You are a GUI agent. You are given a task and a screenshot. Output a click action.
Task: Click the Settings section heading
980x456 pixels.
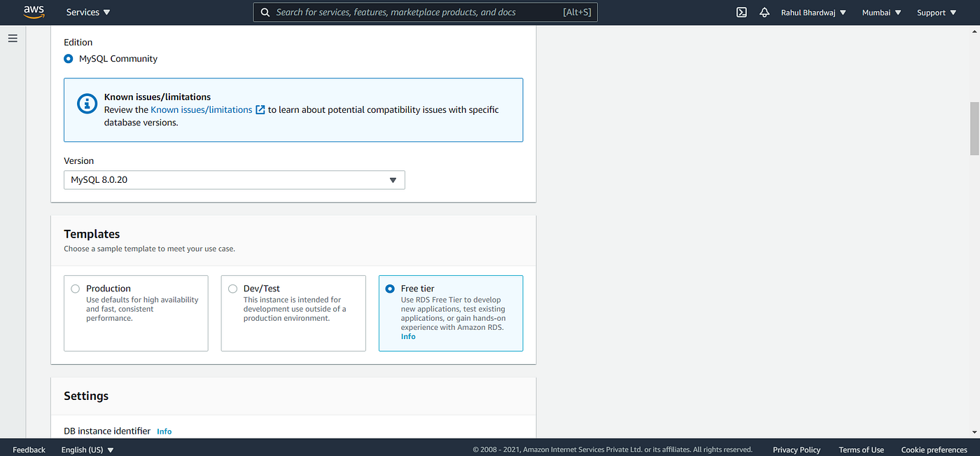[86, 396]
